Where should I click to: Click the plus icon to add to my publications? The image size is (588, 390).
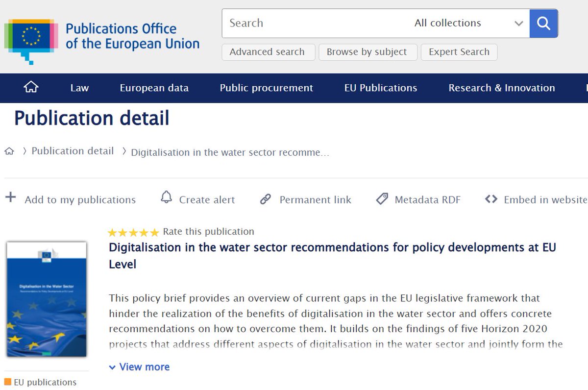pyautogui.click(x=10, y=198)
